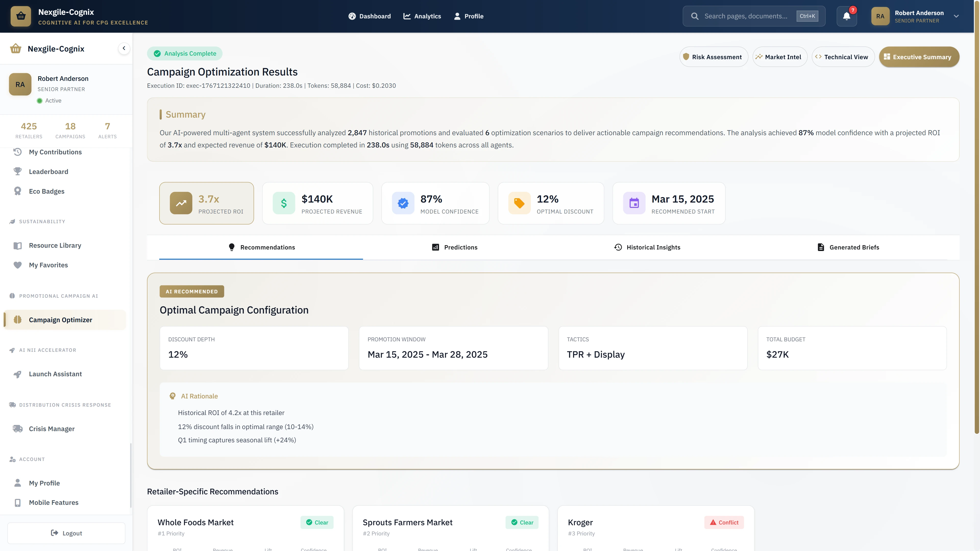Viewport: 980px width, 551px height.
Task: Expand Mobile Features under Account
Action: point(53,502)
